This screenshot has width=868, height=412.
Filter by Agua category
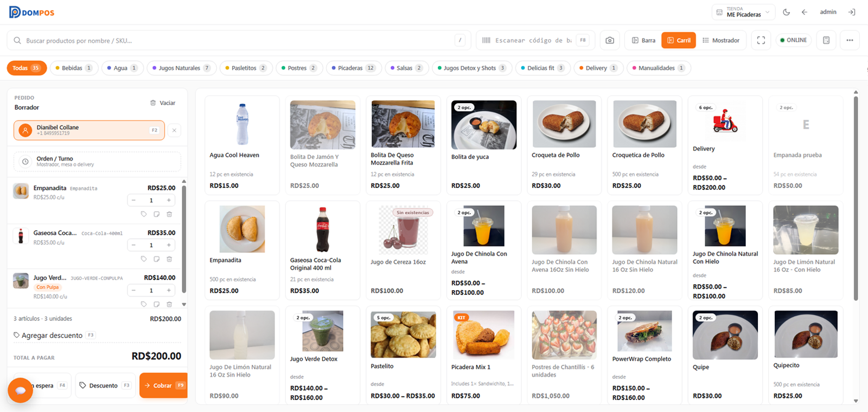tap(123, 68)
